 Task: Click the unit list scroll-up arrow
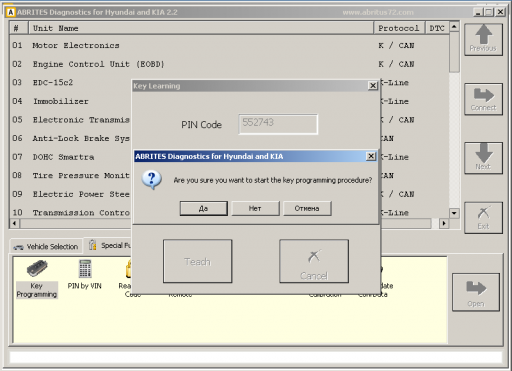[x=454, y=27]
